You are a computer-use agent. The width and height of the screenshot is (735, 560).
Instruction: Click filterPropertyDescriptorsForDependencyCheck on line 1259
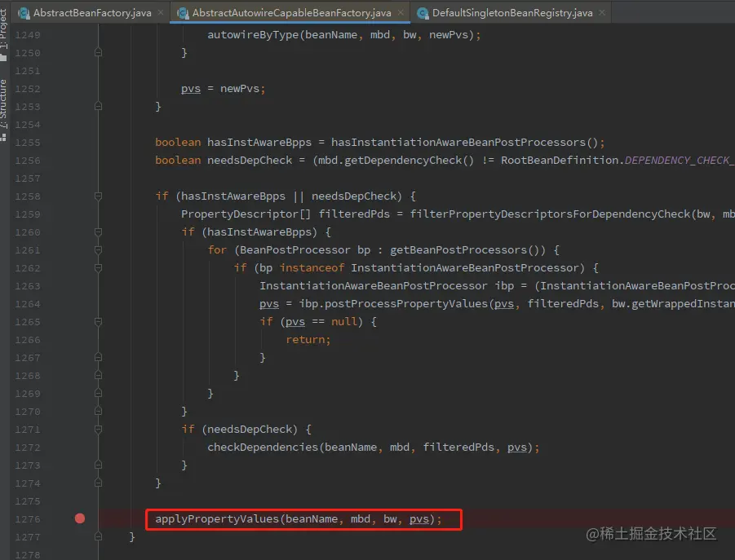tap(550, 214)
